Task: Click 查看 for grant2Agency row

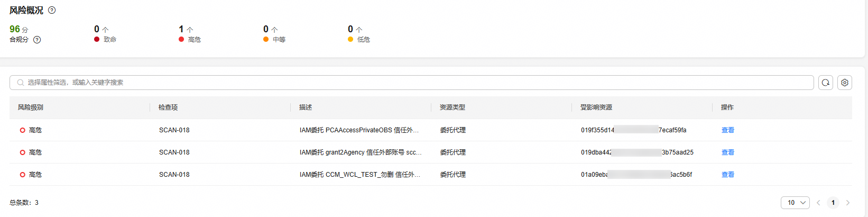Action: click(728, 152)
